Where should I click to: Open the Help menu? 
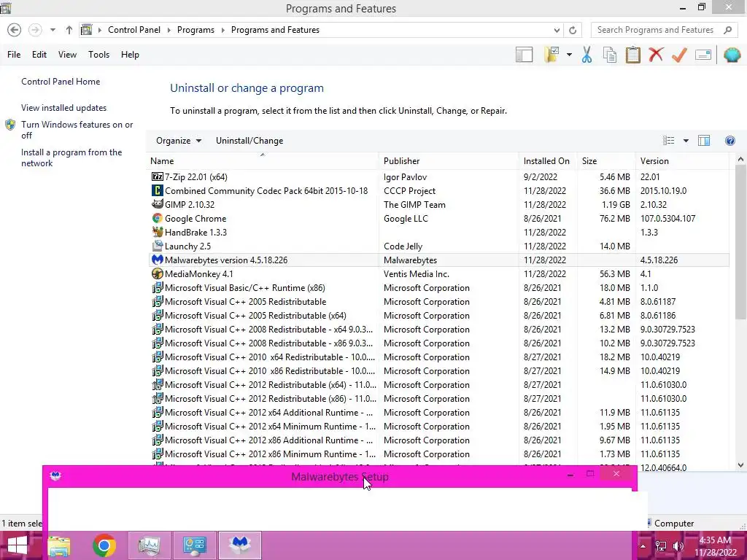(130, 55)
